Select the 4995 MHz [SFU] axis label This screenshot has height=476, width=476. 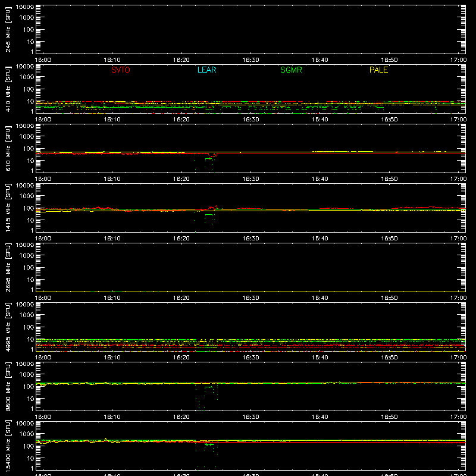tap(8, 327)
